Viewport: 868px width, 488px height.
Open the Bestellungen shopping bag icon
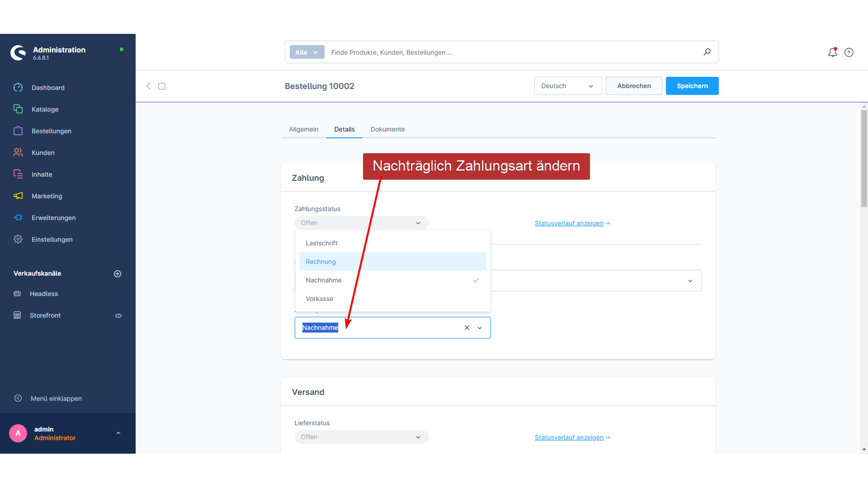18,131
